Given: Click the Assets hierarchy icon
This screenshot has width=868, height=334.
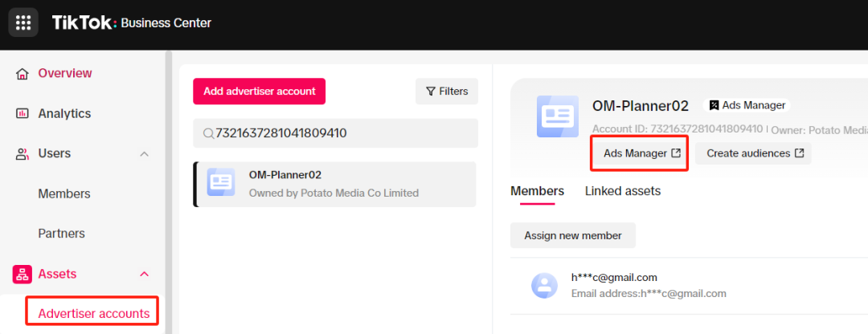Looking at the screenshot, I should point(23,275).
